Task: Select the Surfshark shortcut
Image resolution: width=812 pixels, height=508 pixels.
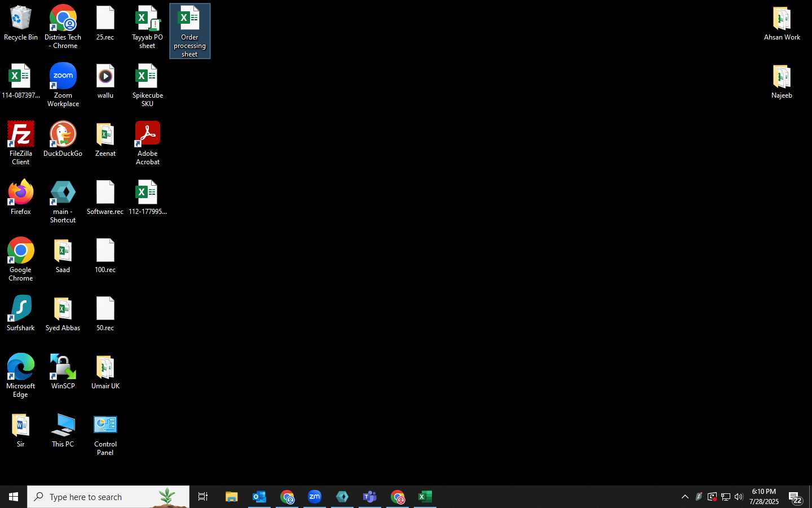Action: click(21, 314)
